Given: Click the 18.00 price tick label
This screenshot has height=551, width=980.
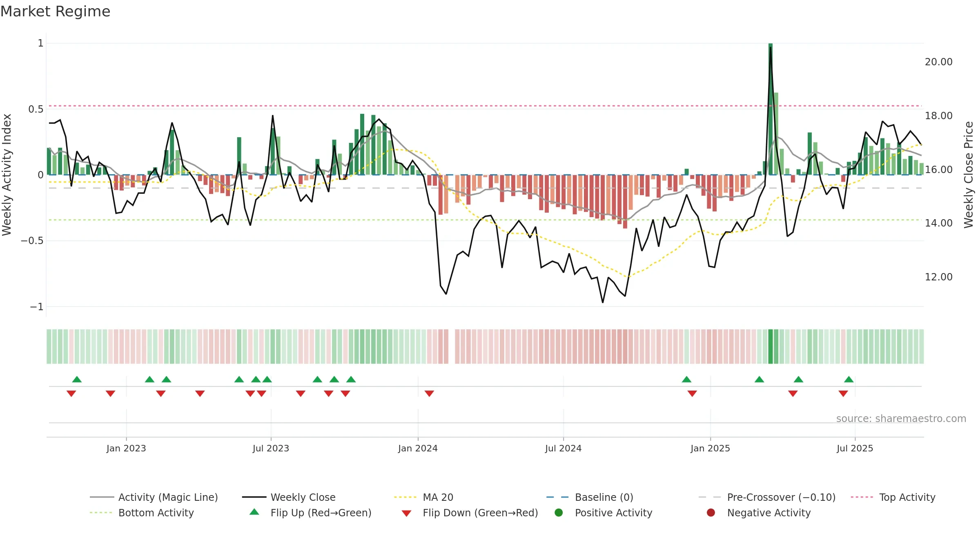Looking at the screenshot, I should point(938,116).
